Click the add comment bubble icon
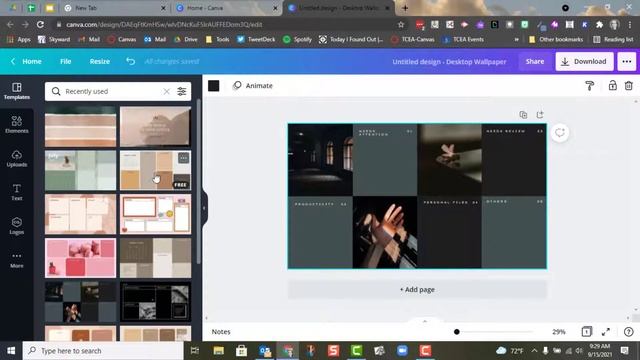Viewport: 640px width, 360px height. 560,133
